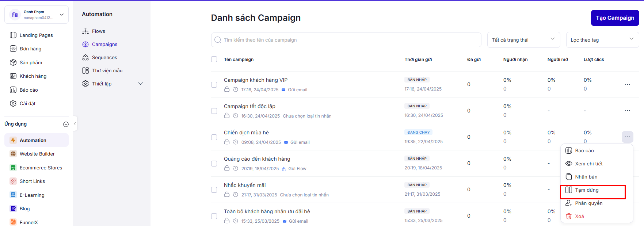Open three-dot menu for Campaign khách hàng VIP
Image resolution: width=644 pixels, height=226 pixels.
(x=627, y=84)
